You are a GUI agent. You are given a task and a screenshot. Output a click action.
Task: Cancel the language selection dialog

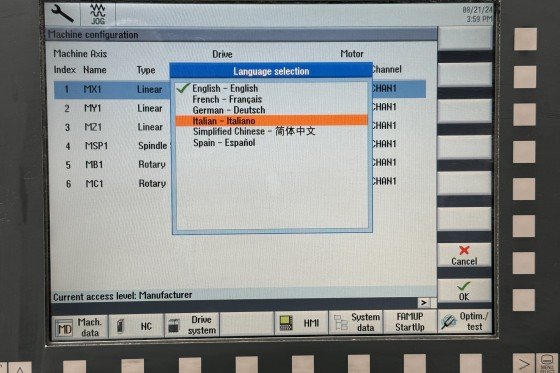click(x=464, y=255)
